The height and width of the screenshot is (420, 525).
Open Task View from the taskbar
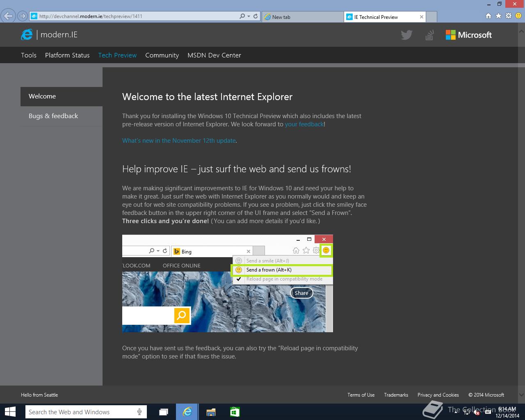tap(164, 412)
